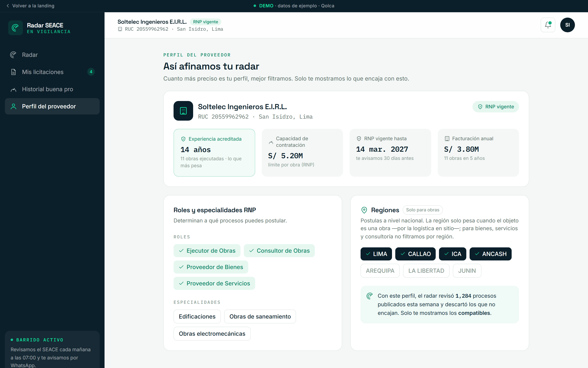Click the radar icon in processes summary note
588x368 pixels.
click(x=370, y=296)
